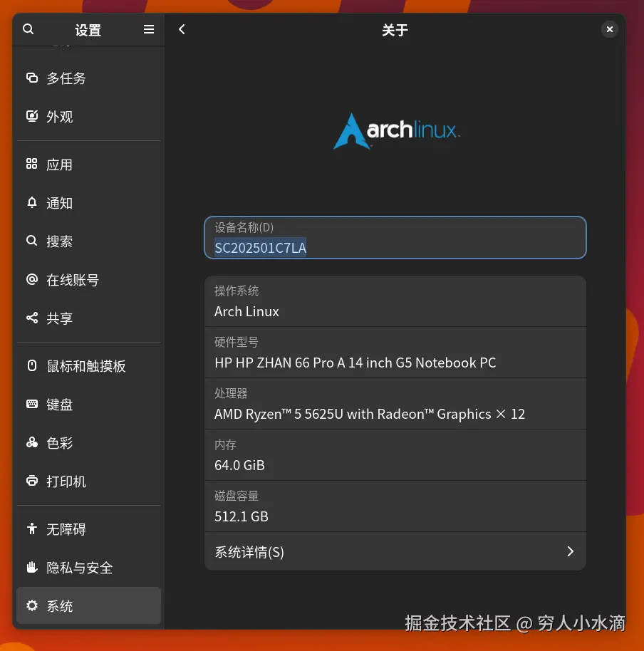Click the Search (搜索) sidebar magnifier icon
This screenshot has width=644, height=651.
(x=32, y=241)
